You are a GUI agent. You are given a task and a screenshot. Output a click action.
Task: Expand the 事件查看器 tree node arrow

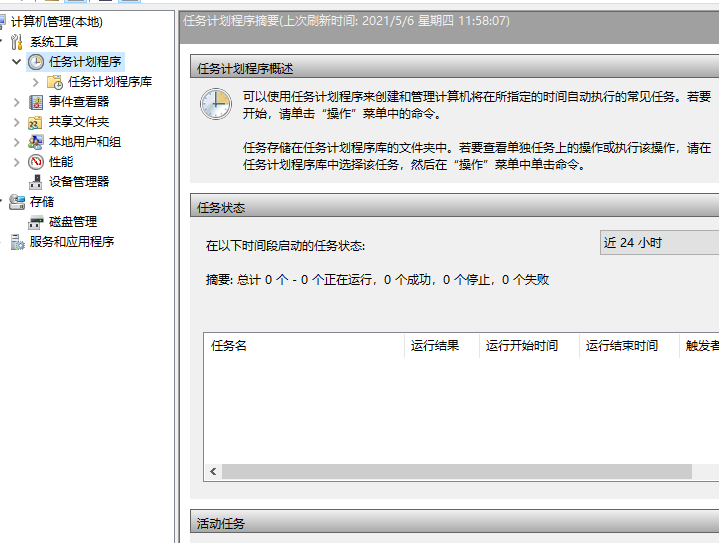tap(16, 102)
